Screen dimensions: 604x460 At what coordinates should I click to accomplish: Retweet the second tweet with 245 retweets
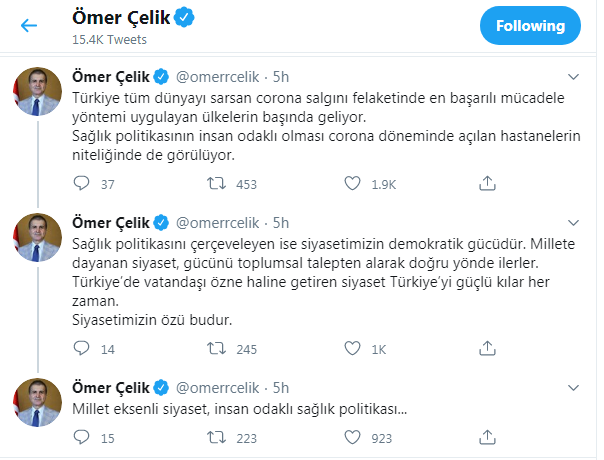tap(216, 349)
